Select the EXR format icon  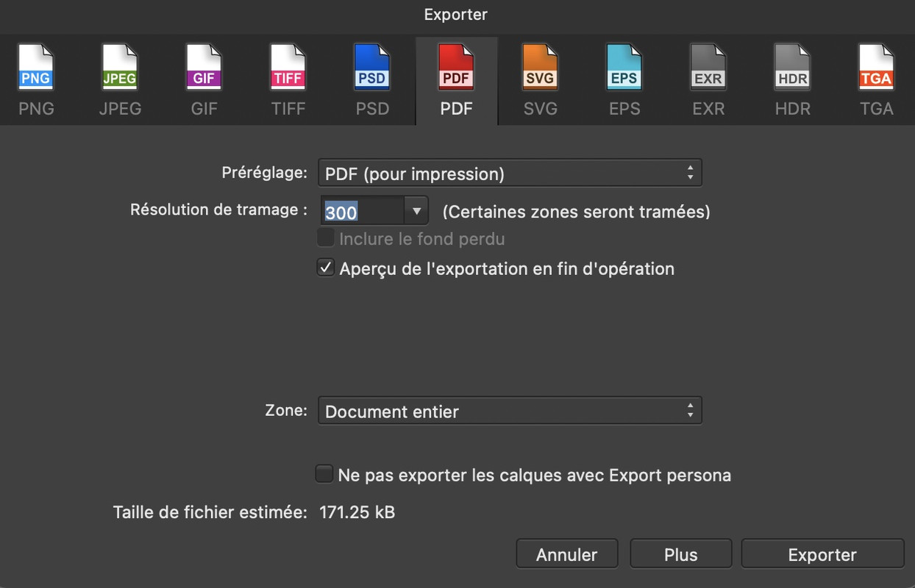pos(708,68)
